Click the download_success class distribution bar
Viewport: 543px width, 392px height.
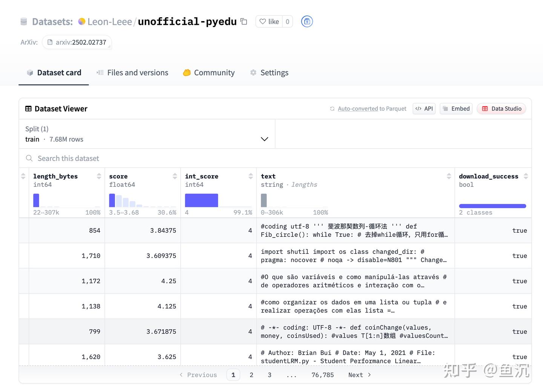pyautogui.click(x=492, y=206)
